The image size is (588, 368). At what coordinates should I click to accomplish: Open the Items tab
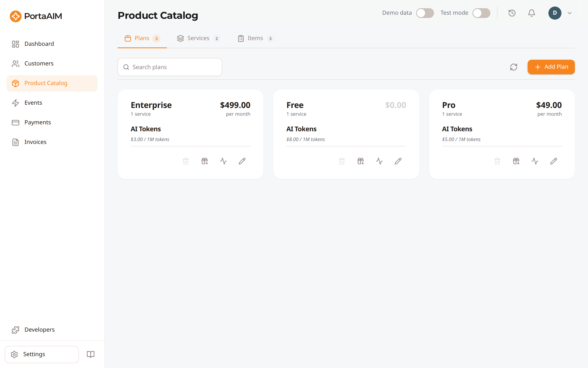pos(256,38)
